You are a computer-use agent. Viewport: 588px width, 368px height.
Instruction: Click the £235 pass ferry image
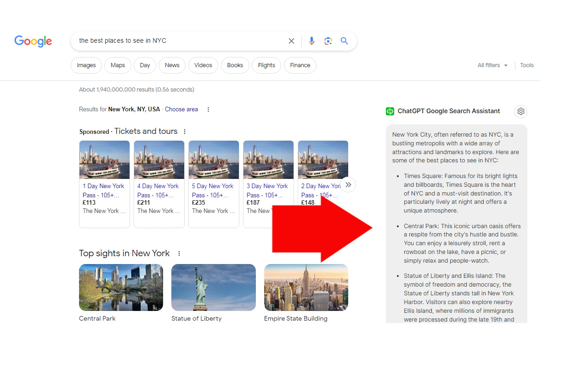[214, 160]
